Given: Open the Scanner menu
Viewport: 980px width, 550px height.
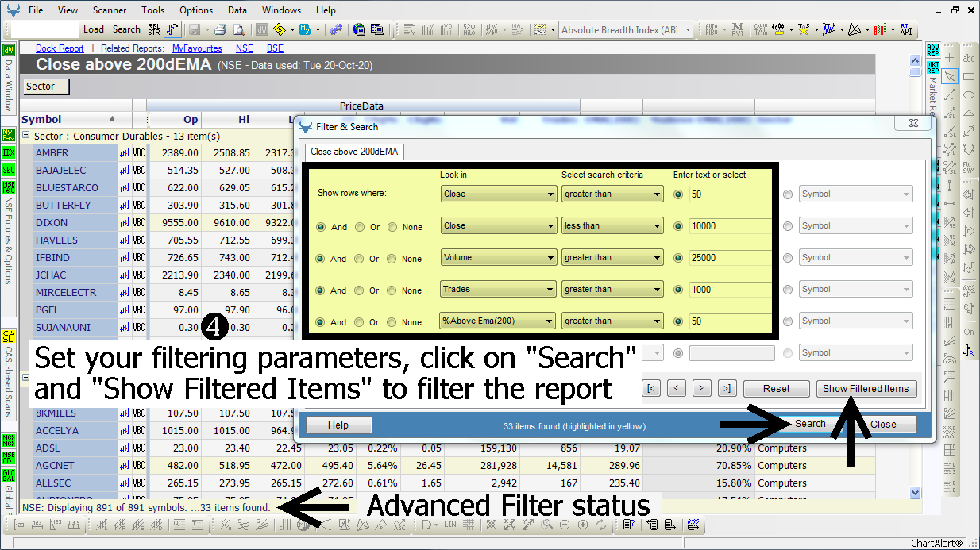Looking at the screenshot, I should [x=109, y=10].
